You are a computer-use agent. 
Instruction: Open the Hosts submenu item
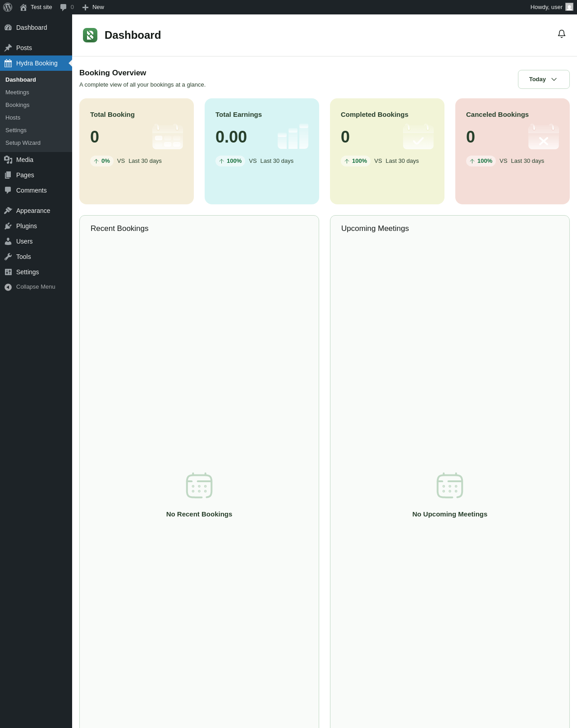[13, 118]
